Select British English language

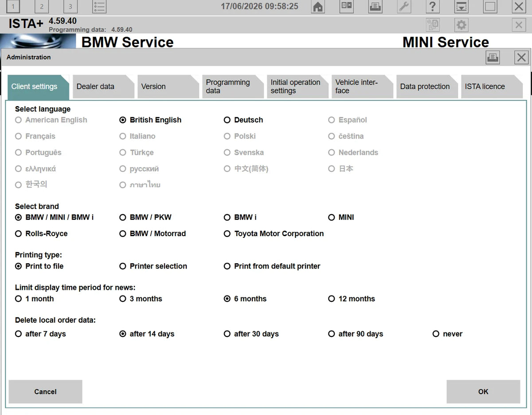(x=151, y=120)
